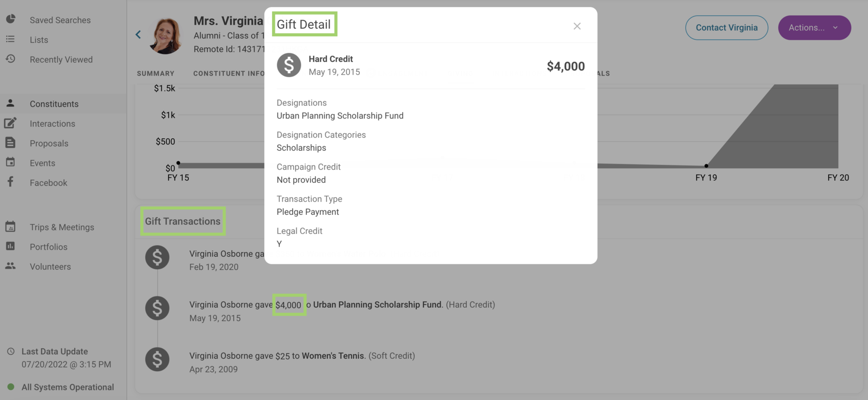This screenshot has width=868, height=400.
Task: Open the Events calendar icon
Action: pyautogui.click(x=10, y=162)
